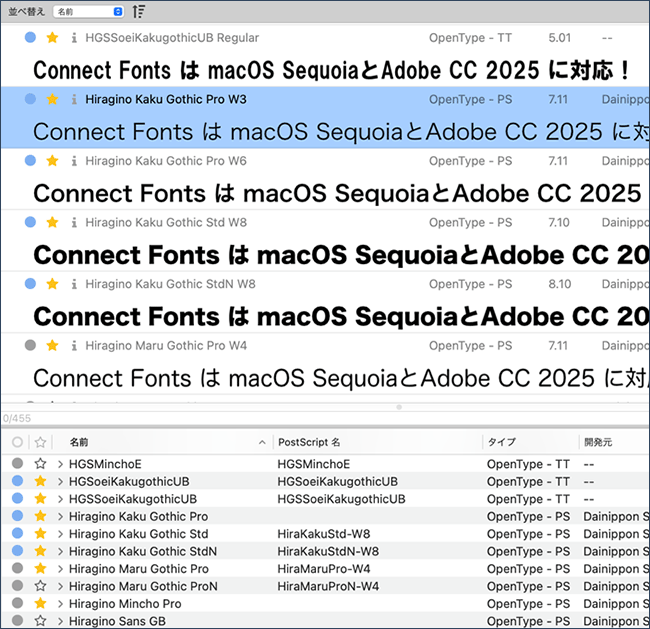
Task: Favorite Hiragino Maru Gothic ProN empty star
Action: point(40,585)
